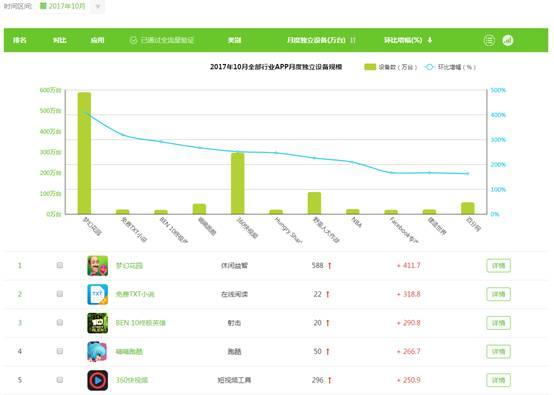The width and height of the screenshot is (554, 395).
Task: Click the last data point on the blue line
Action: click(x=468, y=173)
